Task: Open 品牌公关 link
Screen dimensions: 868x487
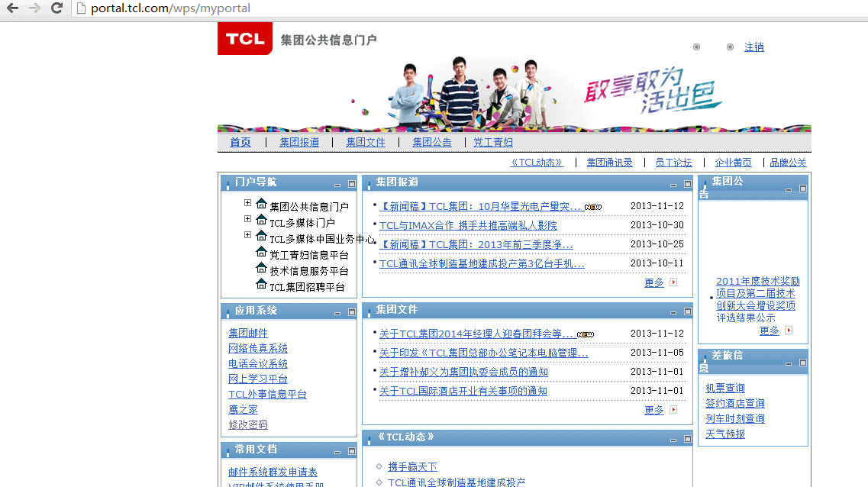Action: tap(788, 162)
